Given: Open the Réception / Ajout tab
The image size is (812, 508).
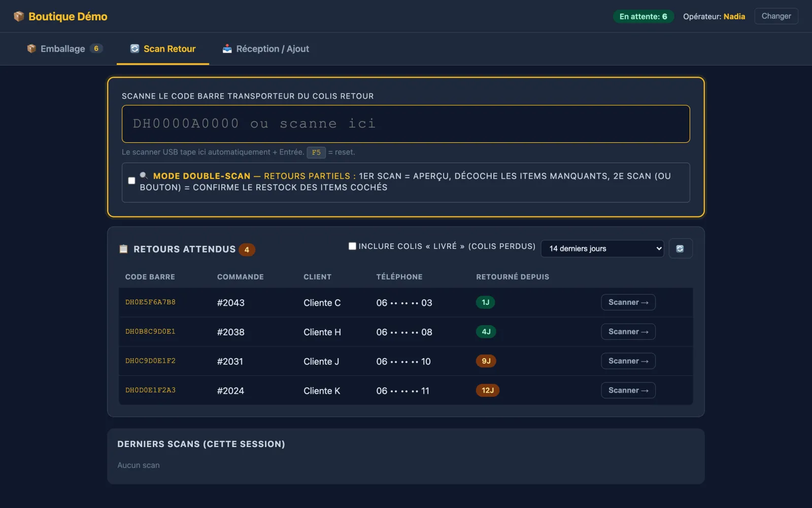Looking at the screenshot, I should pyautogui.click(x=265, y=49).
